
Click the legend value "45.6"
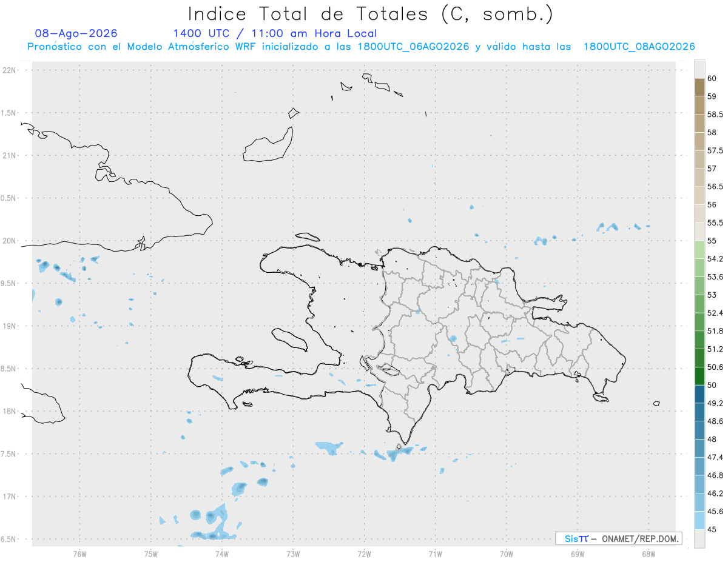[715, 512]
